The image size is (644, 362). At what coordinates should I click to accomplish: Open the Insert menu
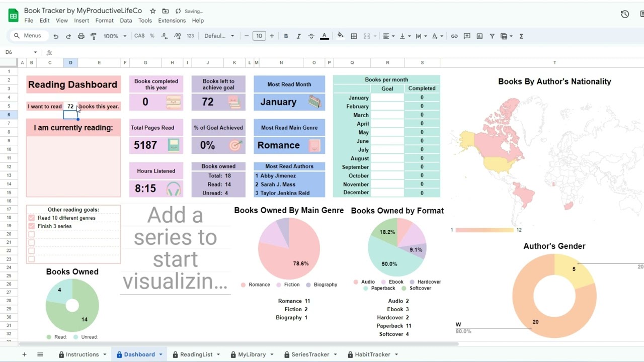coord(82,21)
